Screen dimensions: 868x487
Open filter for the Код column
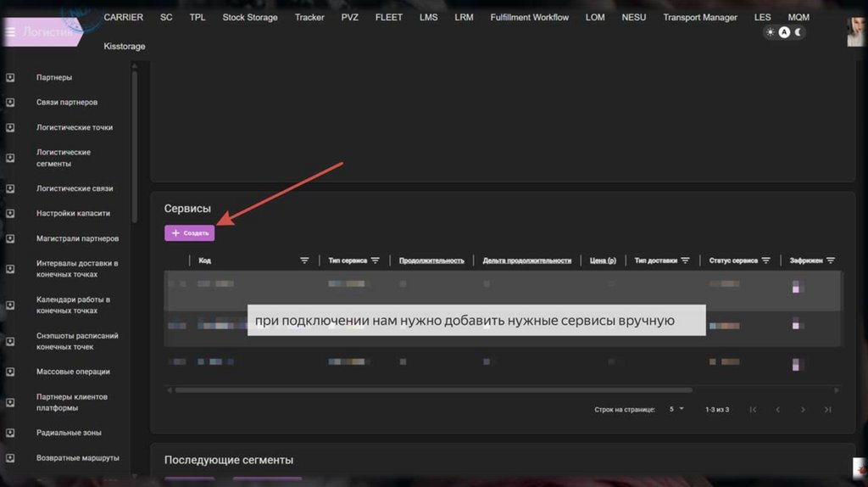pos(304,260)
